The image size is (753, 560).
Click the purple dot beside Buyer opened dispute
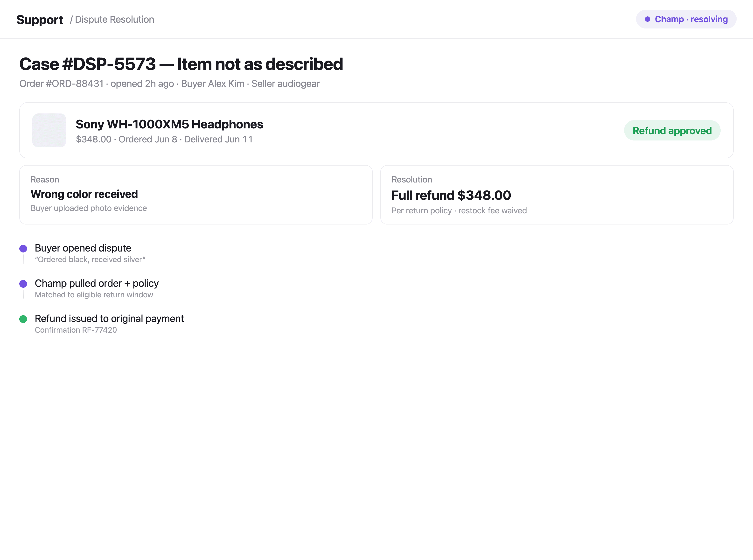(23, 248)
